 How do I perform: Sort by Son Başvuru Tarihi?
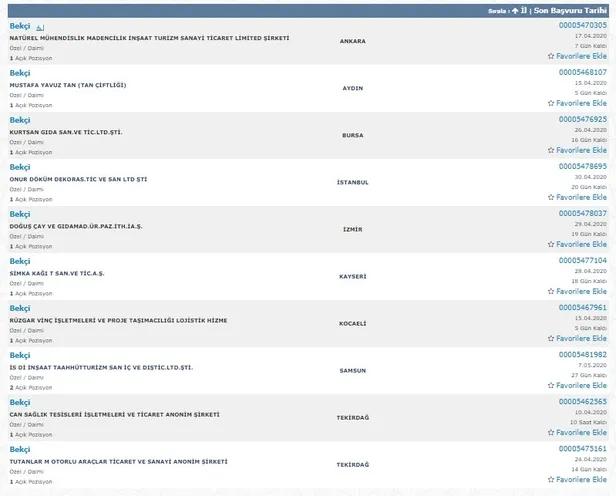pyautogui.click(x=571, y=9)
